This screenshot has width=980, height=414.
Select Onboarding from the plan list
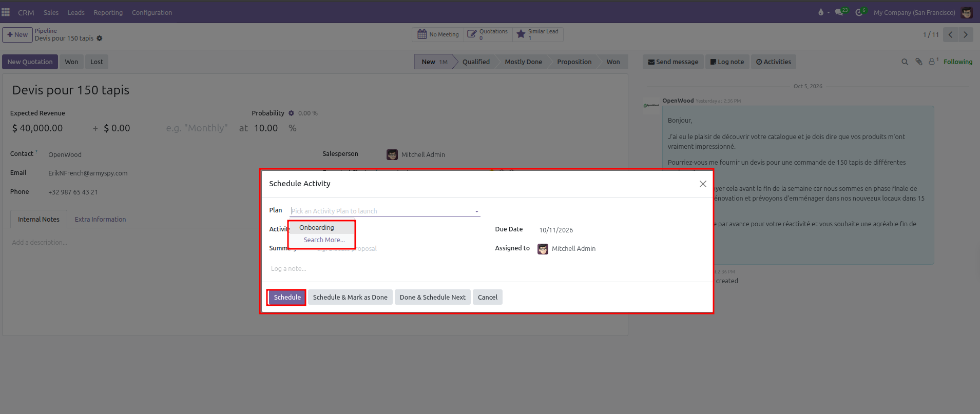click(x=321, y=227)
